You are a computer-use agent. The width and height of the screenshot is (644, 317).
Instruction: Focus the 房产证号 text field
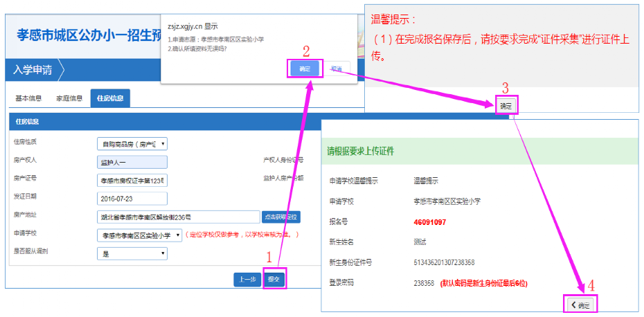(132, 180)
